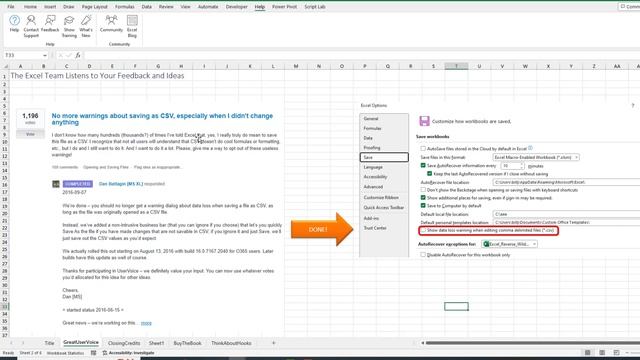Open the Name Box dropdown arrow
The height and width of the screenshot is (360, 640).
[x=44, y=55]
